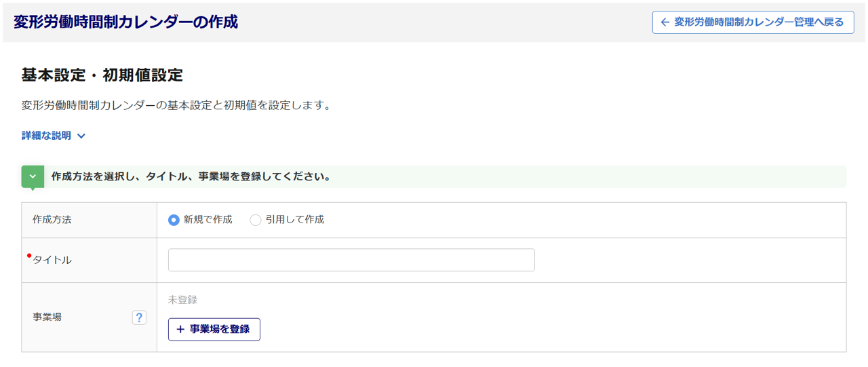Click the plus icon in 事業場を登録
The height and width of the screenshot is (367, 868).
tap(180, 329)
